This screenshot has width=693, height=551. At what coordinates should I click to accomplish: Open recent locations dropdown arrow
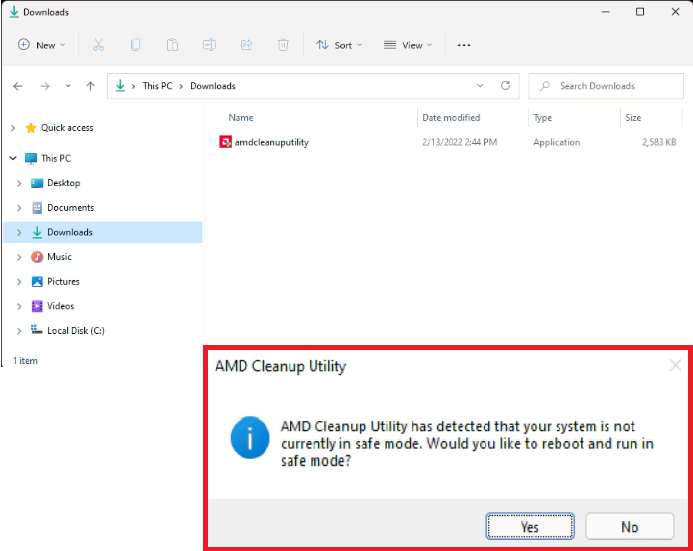[x=68, y=86]
